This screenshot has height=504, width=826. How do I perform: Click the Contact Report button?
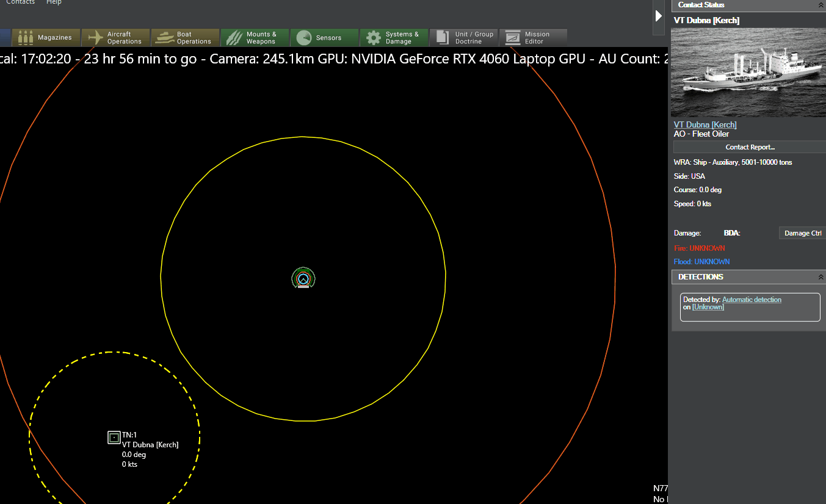(x=750, y=147)
